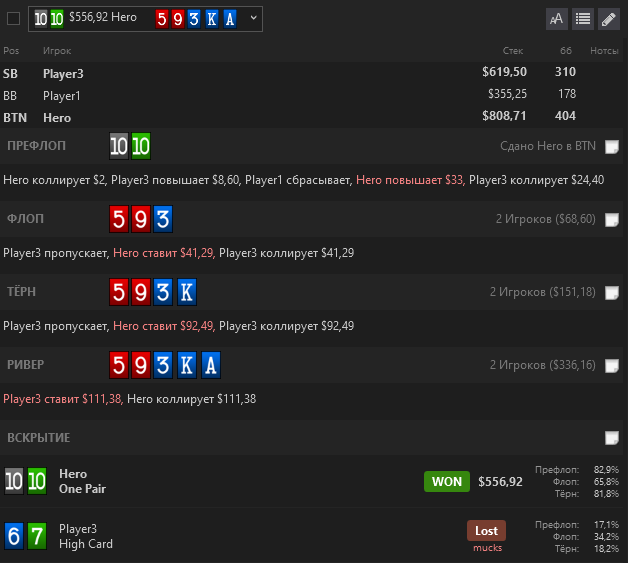The image size is (628, 563).
Task: Click 'Hero ставит $41,29' action text
Action: (164, 253)
